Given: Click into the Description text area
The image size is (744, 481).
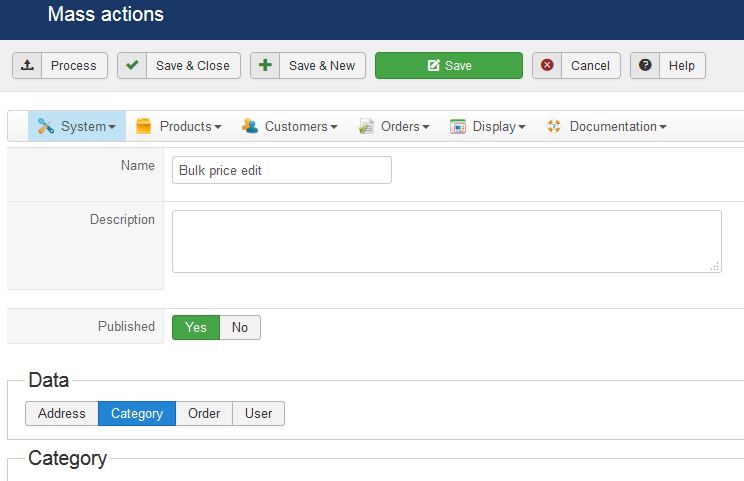Looking at the screenshot, I should 446,241.
